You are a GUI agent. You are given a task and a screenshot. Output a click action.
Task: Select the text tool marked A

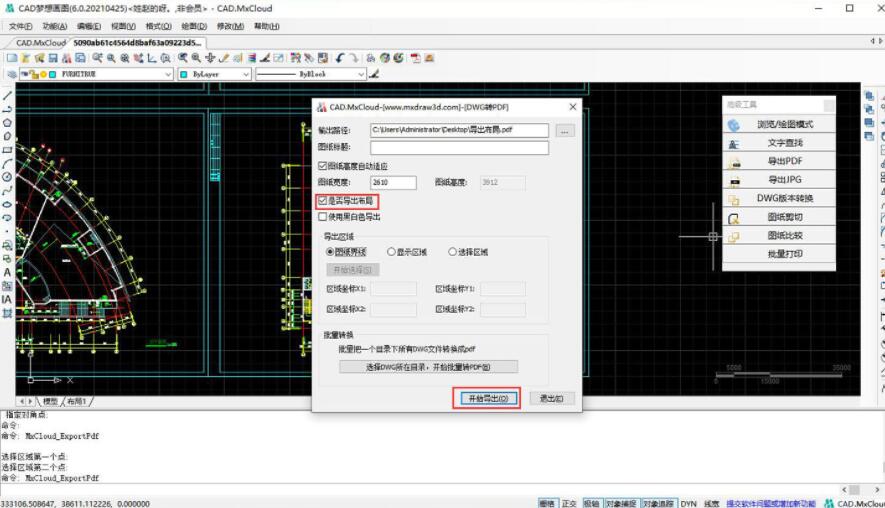click(x=7, y=272)
